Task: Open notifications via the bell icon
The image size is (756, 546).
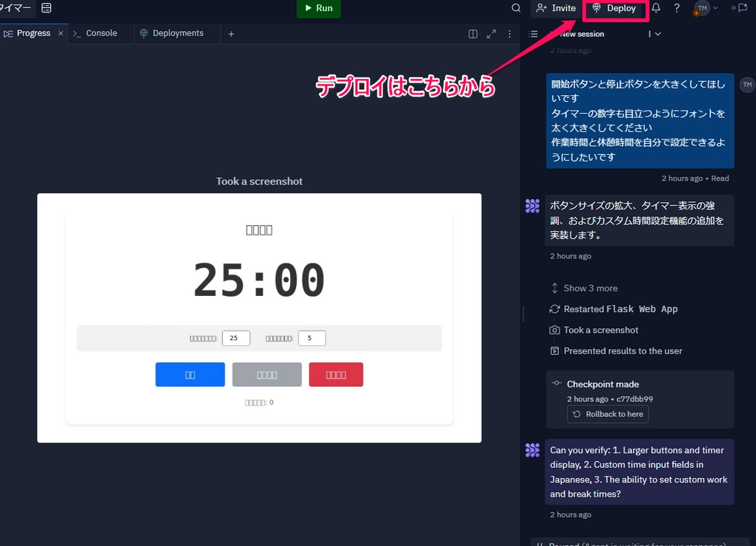Action: (x=656, y=8)
